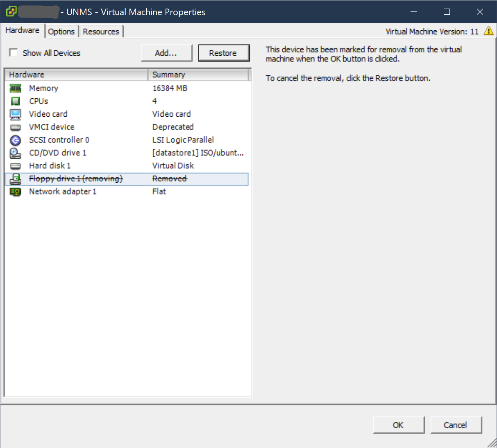Image resolution: width=497 pixels, height=448 pixels.
Task: Click the crossed-out Floppy drive icon
Action: (x=15, y=179)
